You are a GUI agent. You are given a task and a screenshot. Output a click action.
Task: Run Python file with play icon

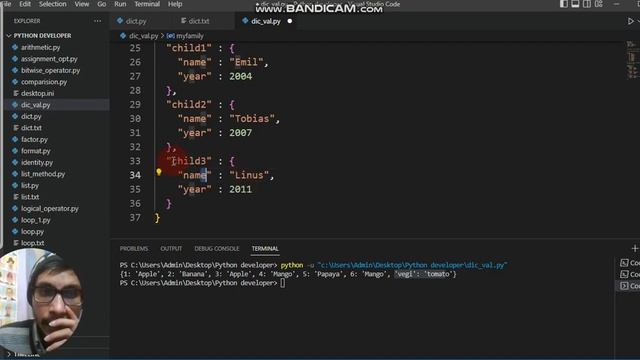point(631,21)
